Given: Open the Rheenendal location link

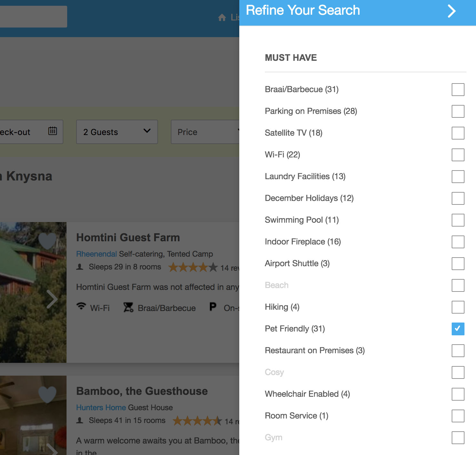Looking at the screenshot, I should (96, 254).
